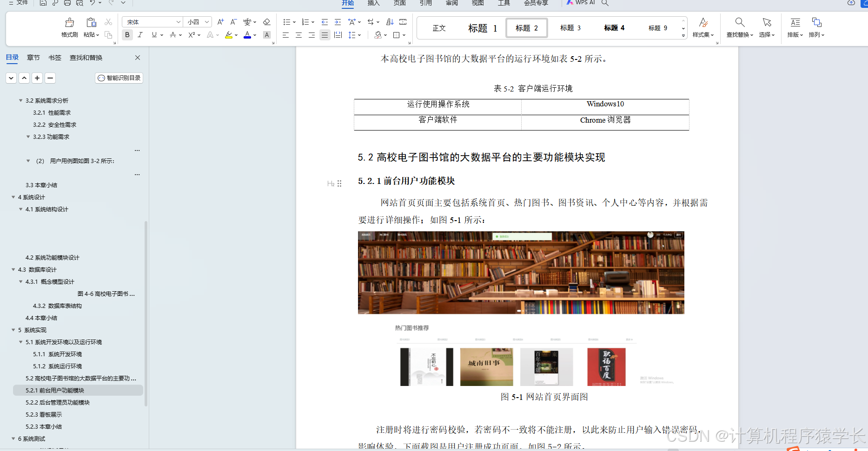
Task: Increase font size with A+ icon
Action: pos(221,22)
